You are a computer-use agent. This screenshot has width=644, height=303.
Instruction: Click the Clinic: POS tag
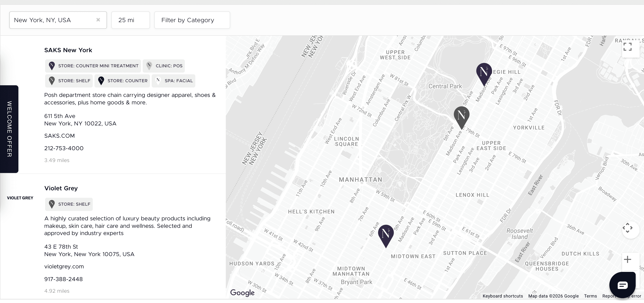tap(164, 66)
